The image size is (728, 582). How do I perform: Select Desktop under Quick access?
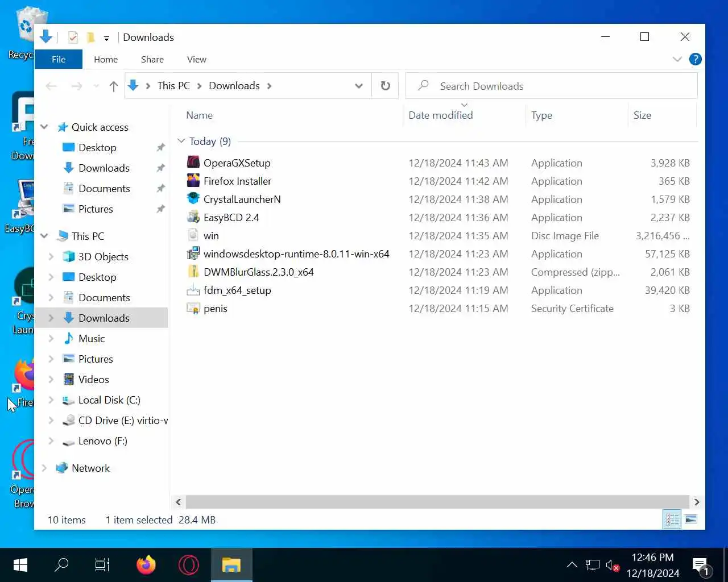click(x=97, y=148)
